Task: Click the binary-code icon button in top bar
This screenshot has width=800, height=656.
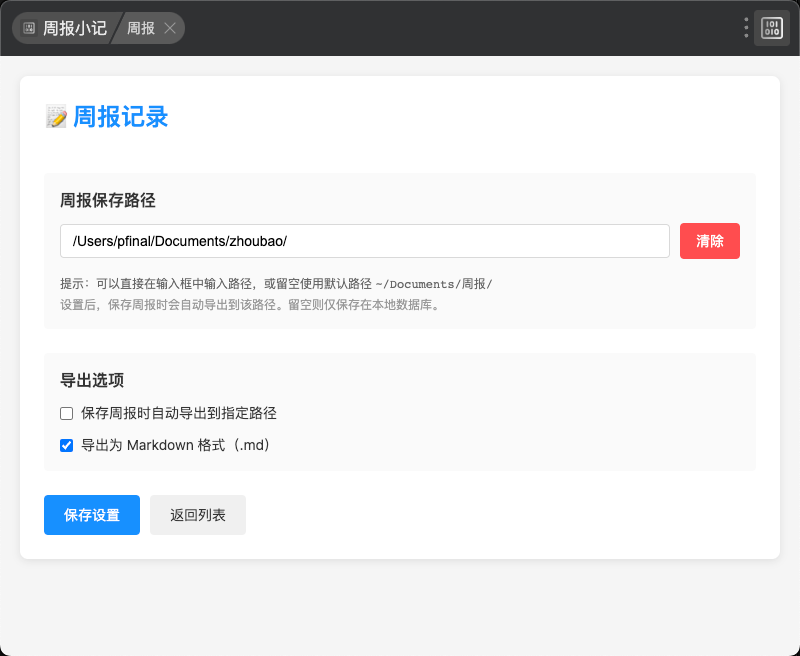Action: pyautogui.click(x=772, y=28)
